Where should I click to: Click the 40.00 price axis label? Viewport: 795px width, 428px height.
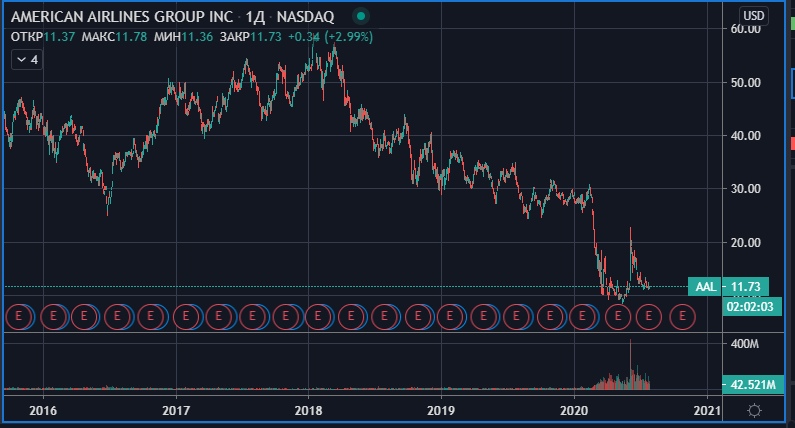point(745,136)
